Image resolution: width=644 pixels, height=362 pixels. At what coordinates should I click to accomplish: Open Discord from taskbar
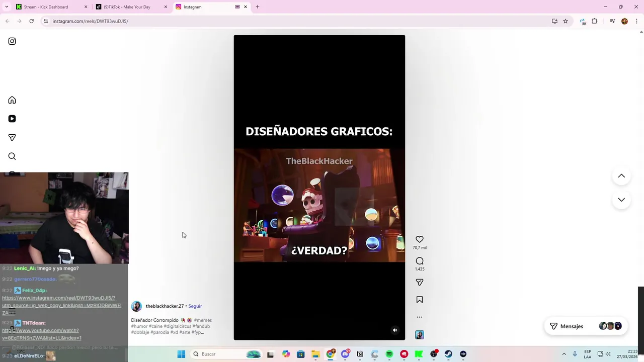pos(345,354)
